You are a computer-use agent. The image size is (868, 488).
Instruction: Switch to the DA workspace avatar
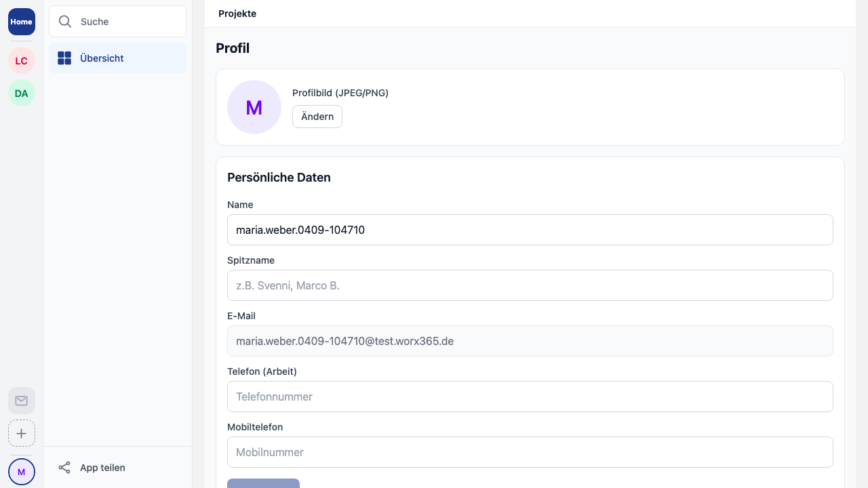[22, 94]
